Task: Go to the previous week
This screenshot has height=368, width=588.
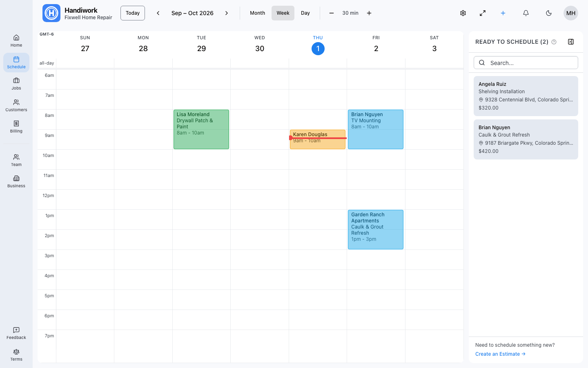Action: 158,13
